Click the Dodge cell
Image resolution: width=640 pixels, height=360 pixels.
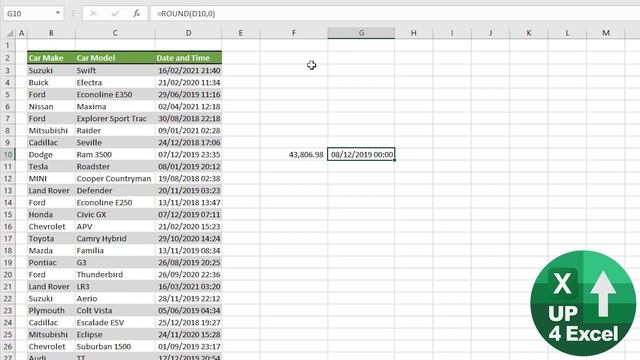[x=51, y=155]
